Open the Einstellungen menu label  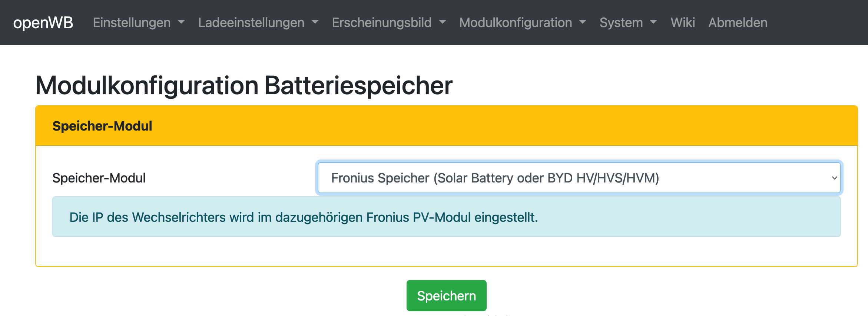pos(132,23)
